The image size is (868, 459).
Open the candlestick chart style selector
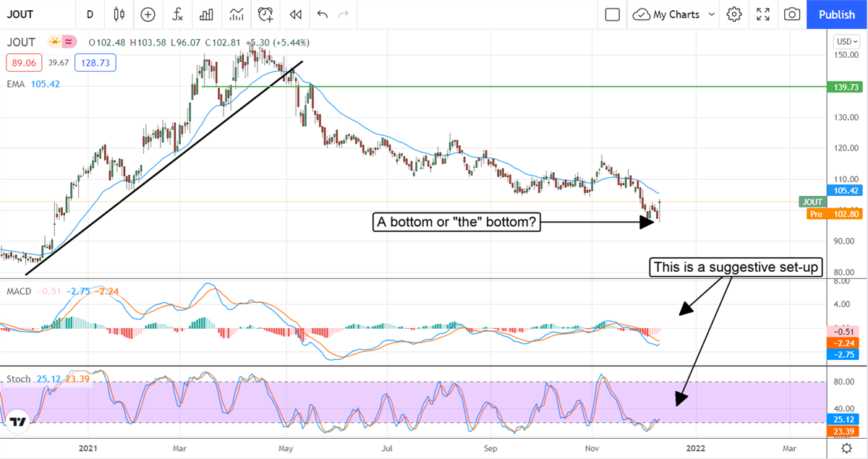click(x=119, y=14)
